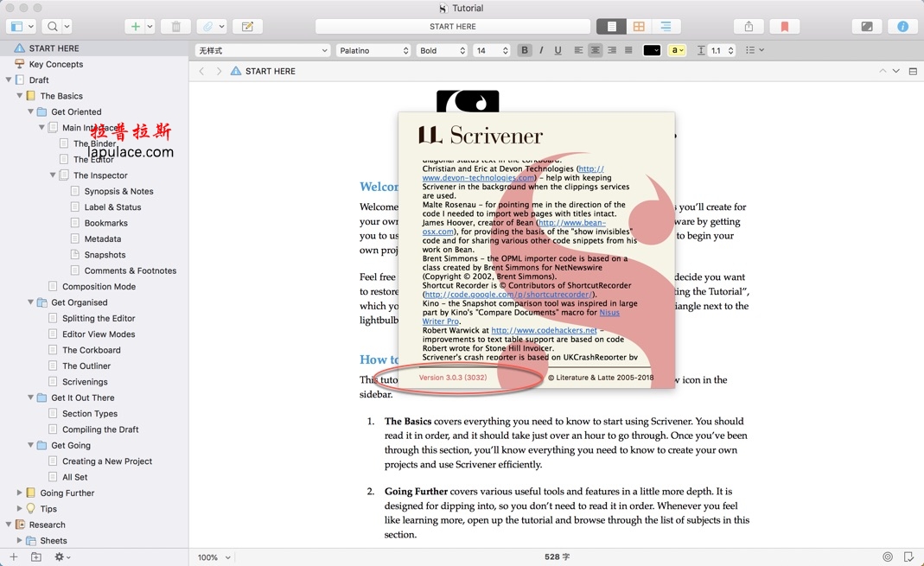Click the target goal icon in footer
The height and width of the screenshot is (566, 924).
(x=888, y=556)
